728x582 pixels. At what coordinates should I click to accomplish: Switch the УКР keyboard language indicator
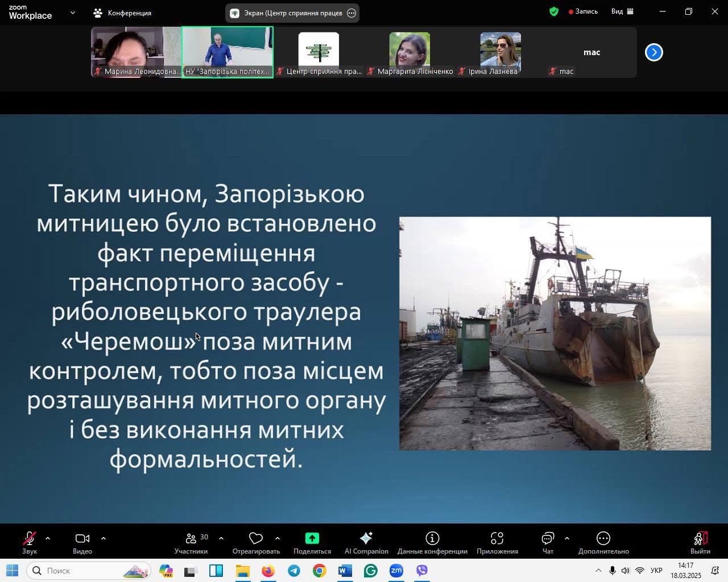click(656, 571)
